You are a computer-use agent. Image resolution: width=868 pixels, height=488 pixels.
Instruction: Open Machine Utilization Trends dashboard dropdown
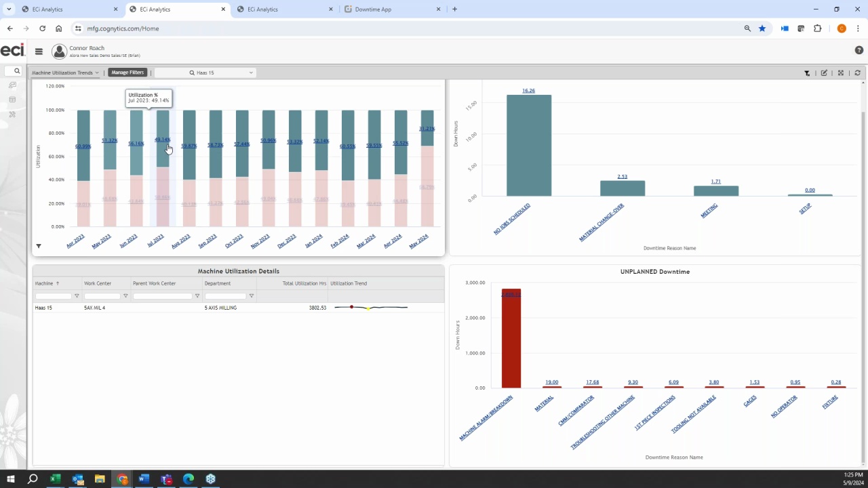pos(65,73)
